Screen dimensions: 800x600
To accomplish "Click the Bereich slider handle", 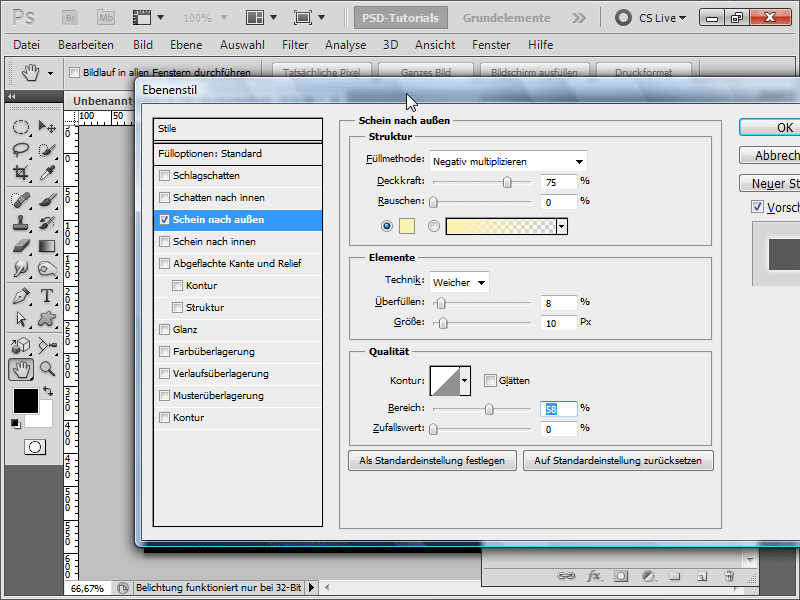I will (x=489, y=409).
